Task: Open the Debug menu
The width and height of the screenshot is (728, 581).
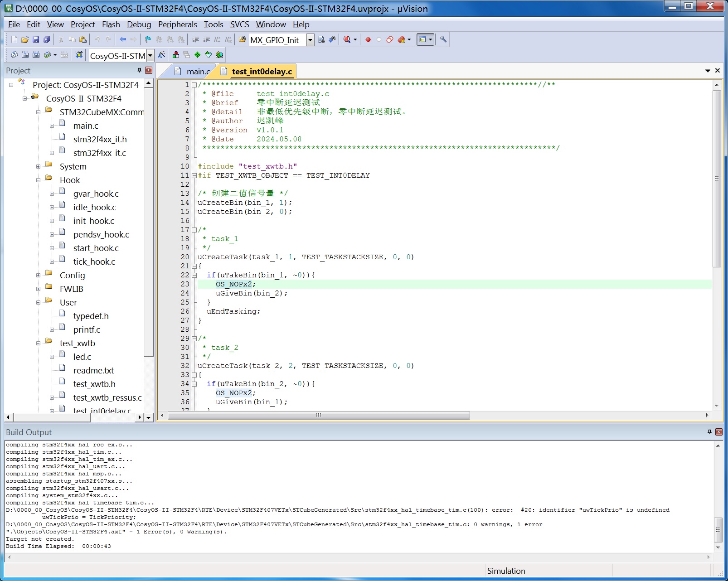Action: pyautogui.click(x=139, y=24)
